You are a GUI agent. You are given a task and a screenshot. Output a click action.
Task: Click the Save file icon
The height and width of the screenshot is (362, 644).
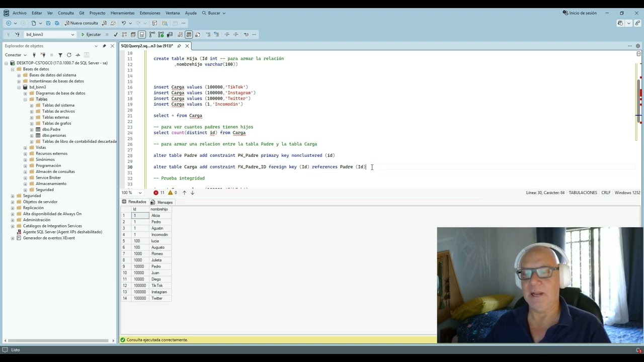tap(48, 23)
